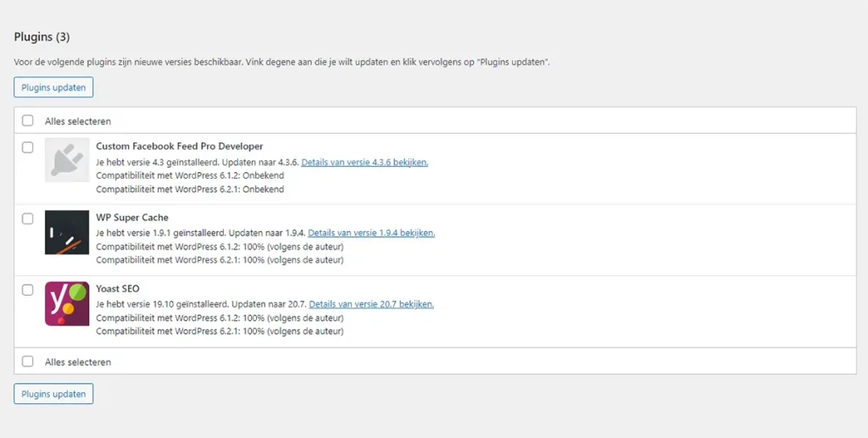Click the WP Super Cache plugin icon
The image size is (868, 438).
[x=67, y=232]
